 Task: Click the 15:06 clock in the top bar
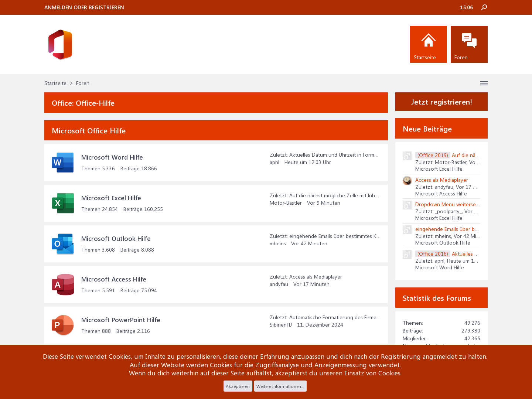click(x=466, y=7)
